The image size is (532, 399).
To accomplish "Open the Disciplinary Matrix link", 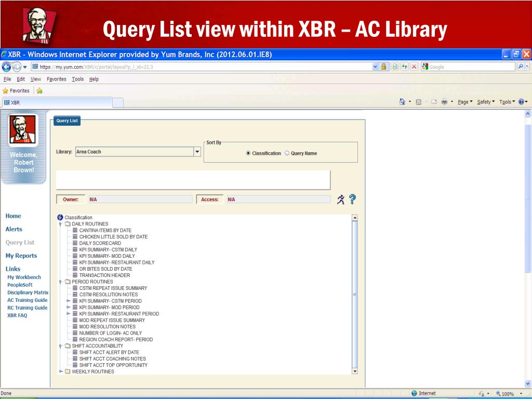I will coord(28,292).
